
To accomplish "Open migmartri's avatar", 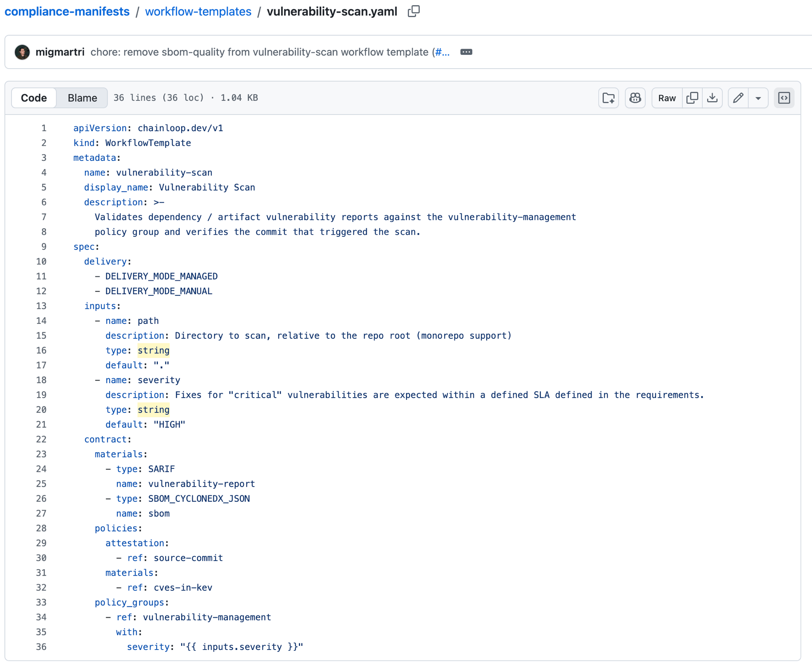I will pos(22,52).
